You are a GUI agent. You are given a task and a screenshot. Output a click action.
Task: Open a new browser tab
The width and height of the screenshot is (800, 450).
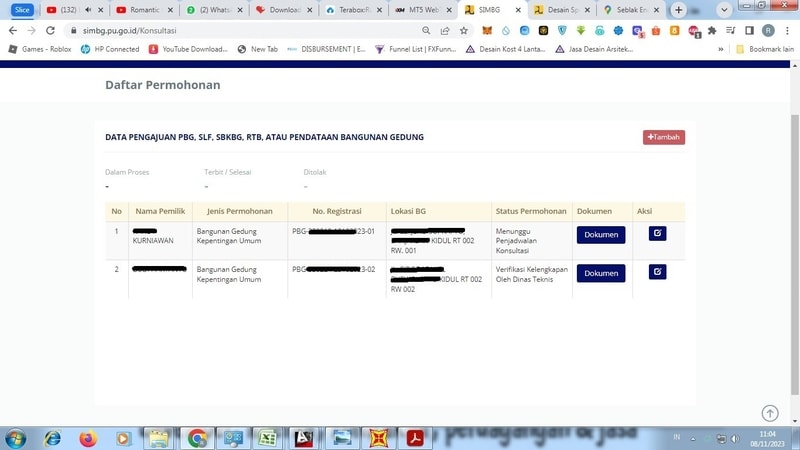tap(679, 10)
